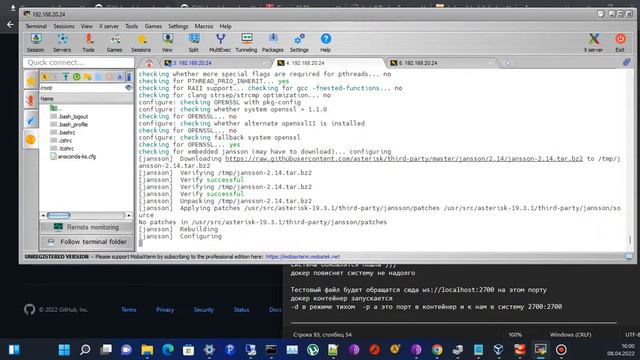Image resolution: width=640 pixels, height=360 pixels.
Task: Click the chat icon at status bar right
Action: (x=629, y=256)
